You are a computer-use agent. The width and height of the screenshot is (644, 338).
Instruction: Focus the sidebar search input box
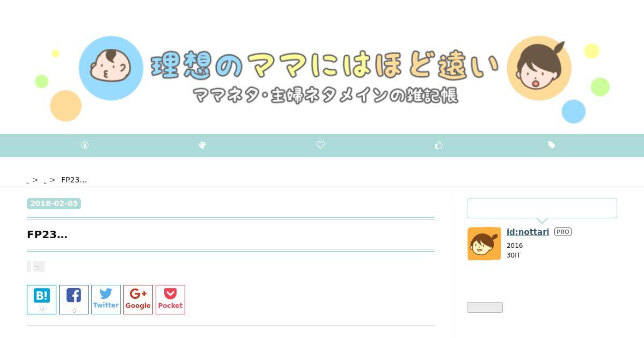click(x=542, y=208)
